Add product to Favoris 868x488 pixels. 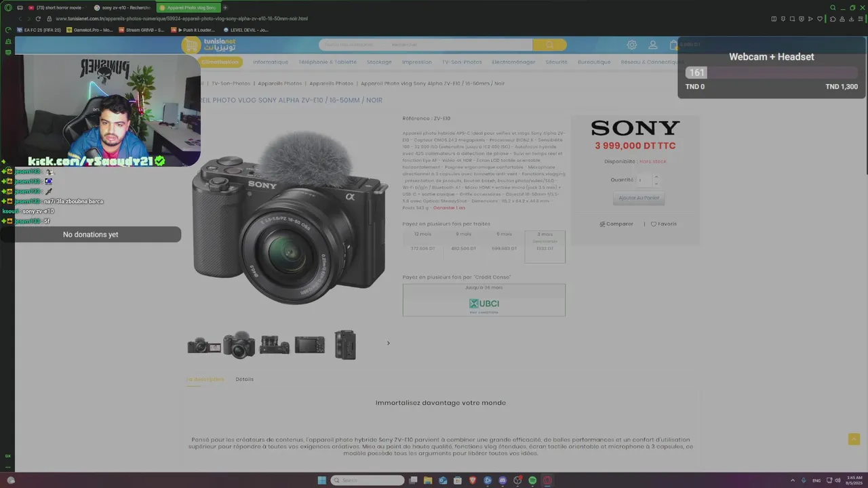pos(664,224)
